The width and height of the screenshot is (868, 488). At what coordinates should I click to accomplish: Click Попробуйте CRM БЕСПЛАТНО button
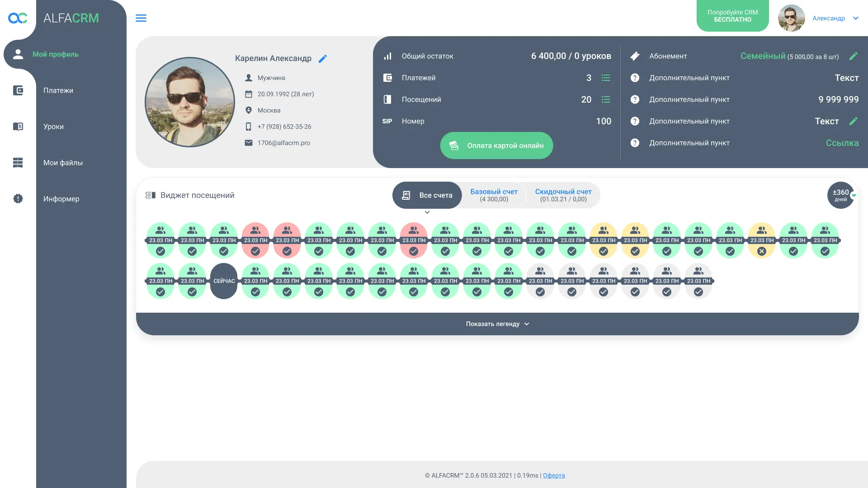point(732,16)
